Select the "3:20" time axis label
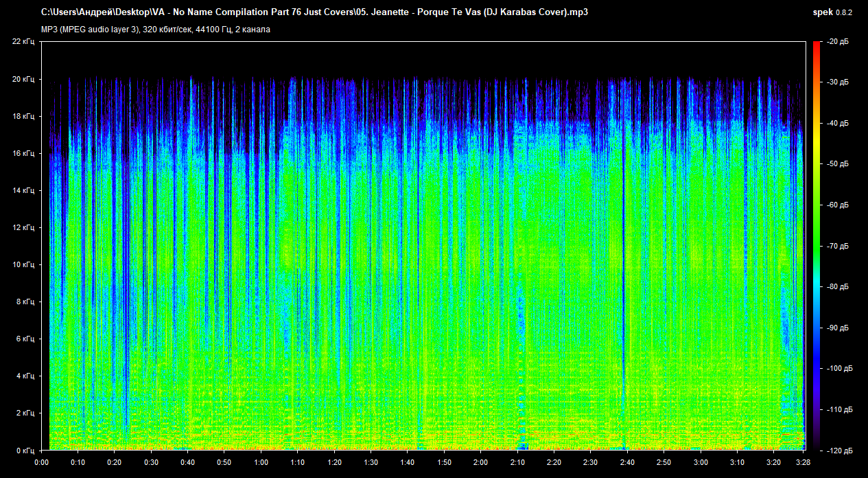The height and width of the screenshot is (478, 868). (775, 462)
